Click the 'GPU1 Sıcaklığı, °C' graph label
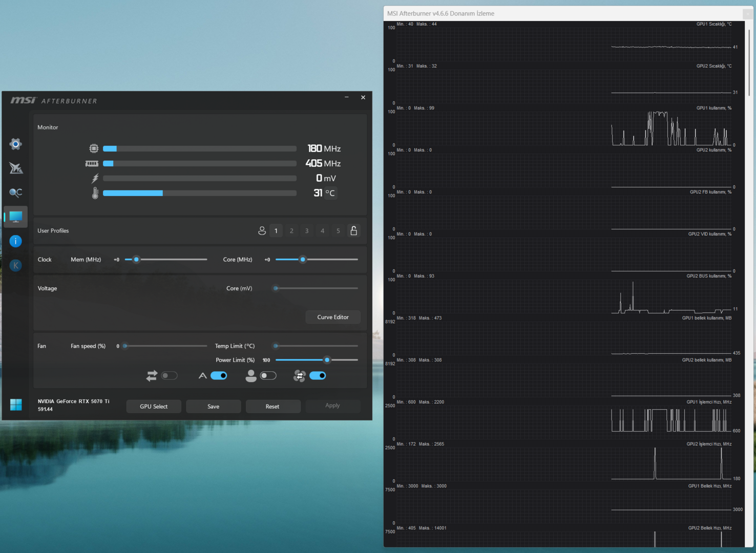 (714, 24)
